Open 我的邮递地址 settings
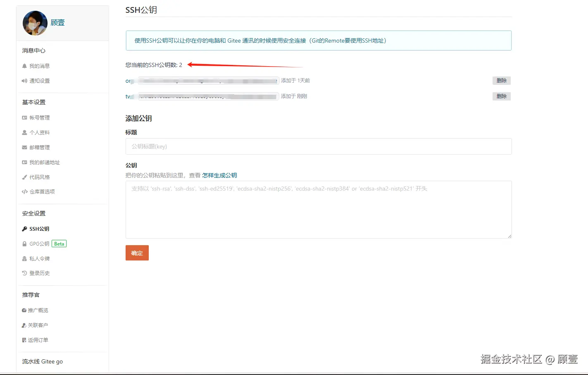Screen dimensions: 588x375 [x=45, y=162]
